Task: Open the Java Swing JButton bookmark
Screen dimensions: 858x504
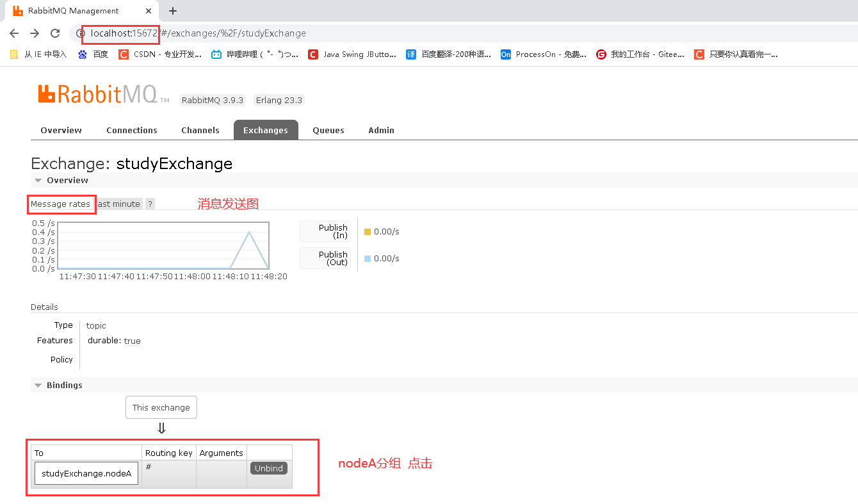Action: pos(352,54)
